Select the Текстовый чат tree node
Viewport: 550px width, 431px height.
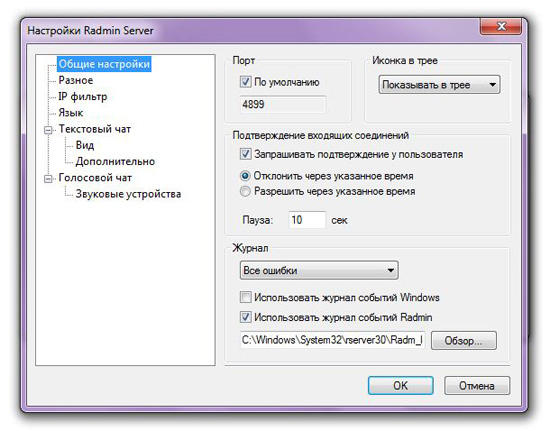pos(95,129)
